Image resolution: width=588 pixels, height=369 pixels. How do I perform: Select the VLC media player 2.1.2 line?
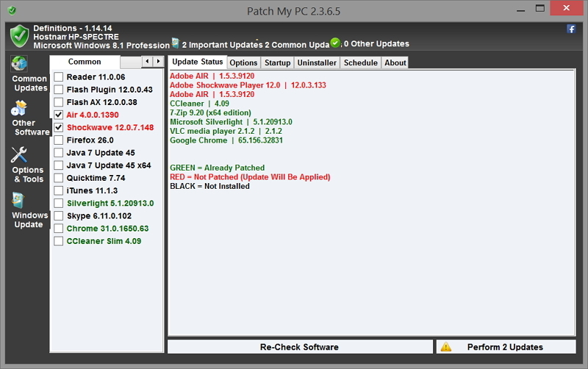226,131
